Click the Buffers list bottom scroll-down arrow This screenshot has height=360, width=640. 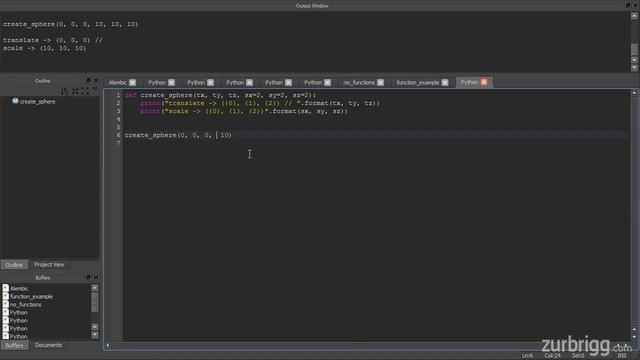tap(95, 335)
